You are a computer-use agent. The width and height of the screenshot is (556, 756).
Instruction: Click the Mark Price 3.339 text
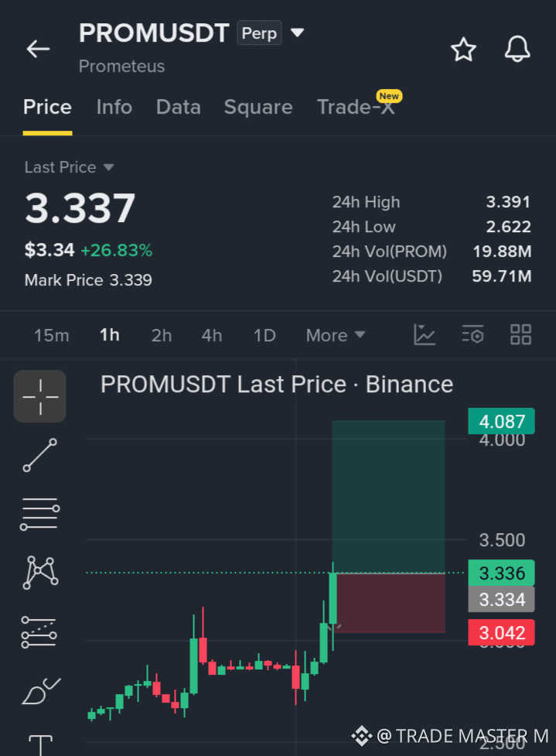pyautogui.click(x=88, y=279)
